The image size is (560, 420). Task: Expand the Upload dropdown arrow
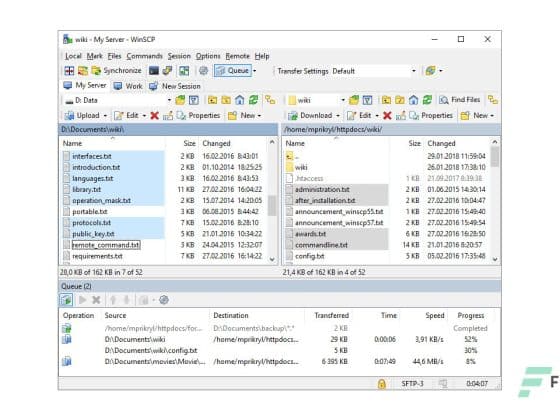coord(105,116)
